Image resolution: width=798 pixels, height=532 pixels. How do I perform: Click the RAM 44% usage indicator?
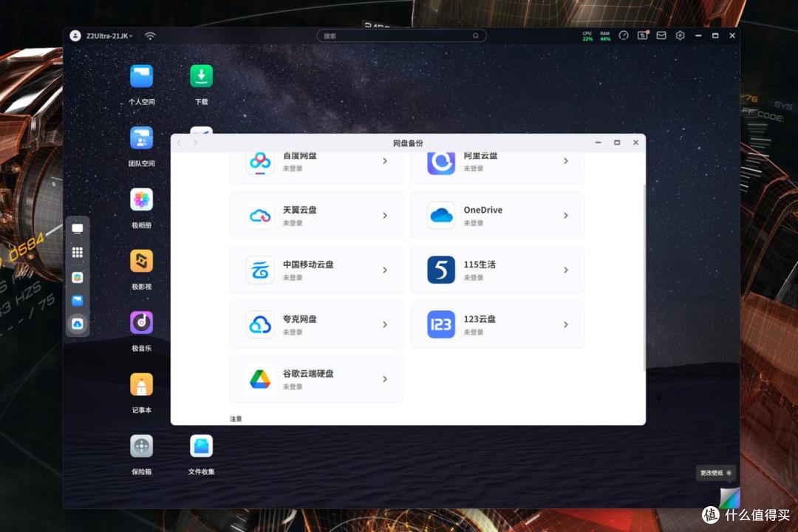(x=604, y=35)
